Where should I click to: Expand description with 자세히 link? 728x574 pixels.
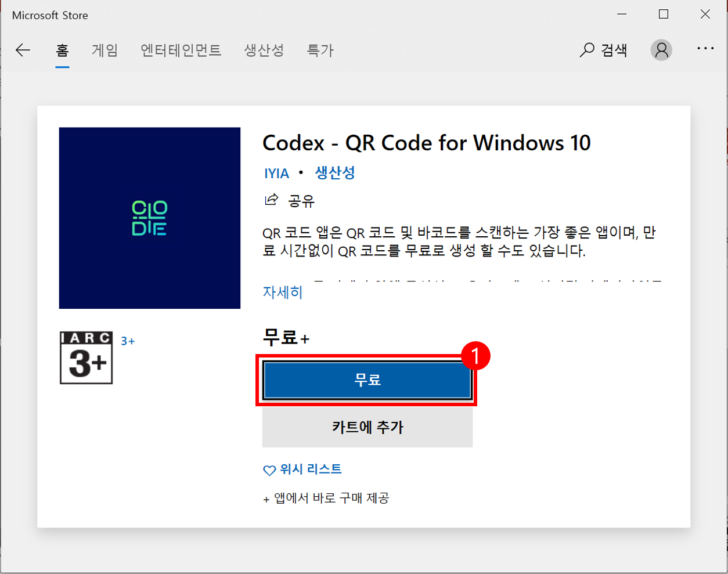[283, 292]
